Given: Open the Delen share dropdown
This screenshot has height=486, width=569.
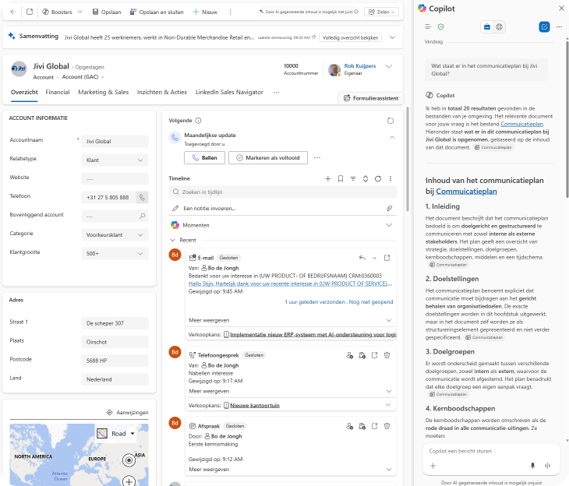Looking at the screenshot, I should click(381, 12).
